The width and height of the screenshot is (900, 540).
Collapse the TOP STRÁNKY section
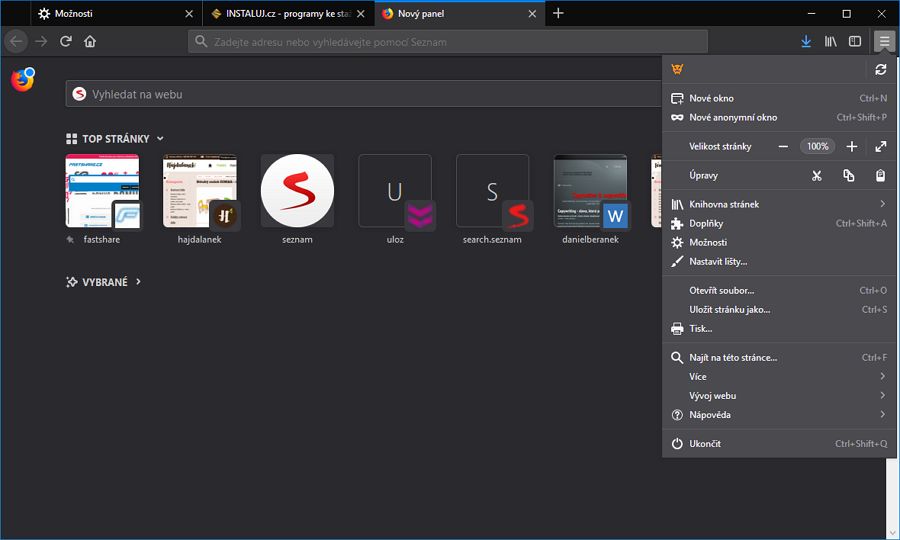pos(160,139)
